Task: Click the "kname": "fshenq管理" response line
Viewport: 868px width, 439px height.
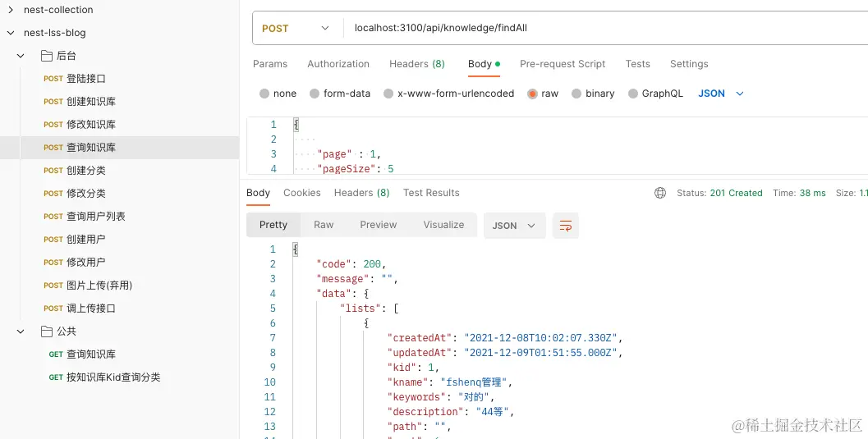Action: coord(449,382)
